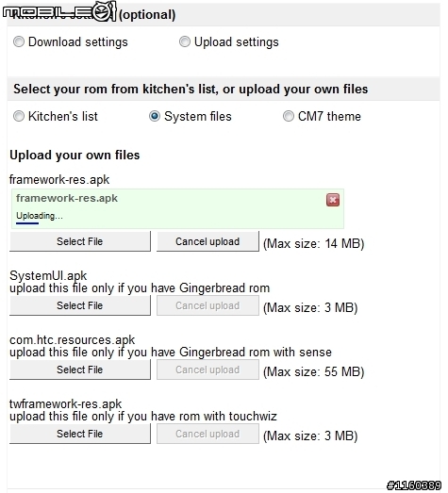The width and height of the screenshot is (448, 493).
Task: Click the framework-res.apk file name in upload box
Action: coord(67,198)
